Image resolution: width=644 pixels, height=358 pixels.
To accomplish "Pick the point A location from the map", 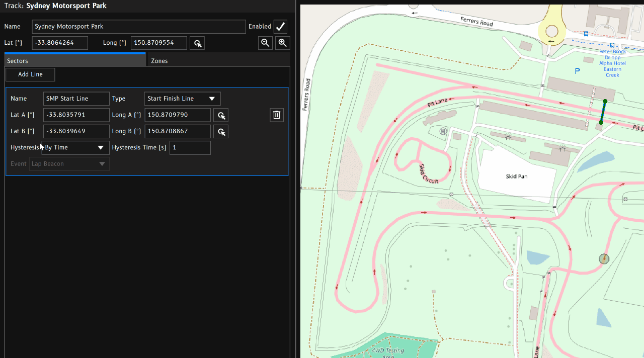I will coord(221,115).
